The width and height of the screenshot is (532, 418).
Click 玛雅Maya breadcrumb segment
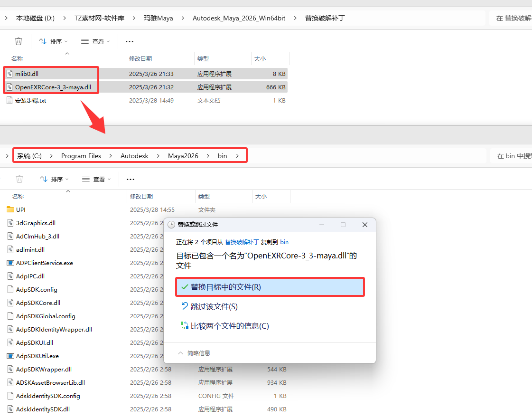click(x=158, y=18)
